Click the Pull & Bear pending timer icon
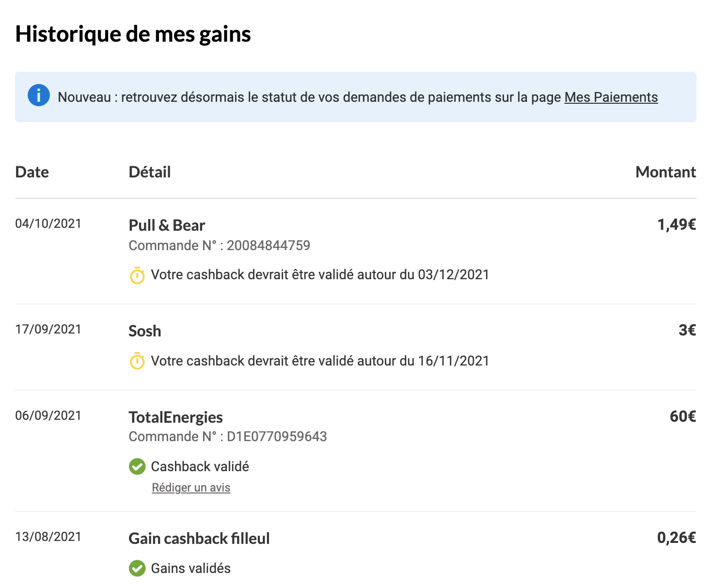The height and width of the screenshot is (588, 712). [137, 275]
